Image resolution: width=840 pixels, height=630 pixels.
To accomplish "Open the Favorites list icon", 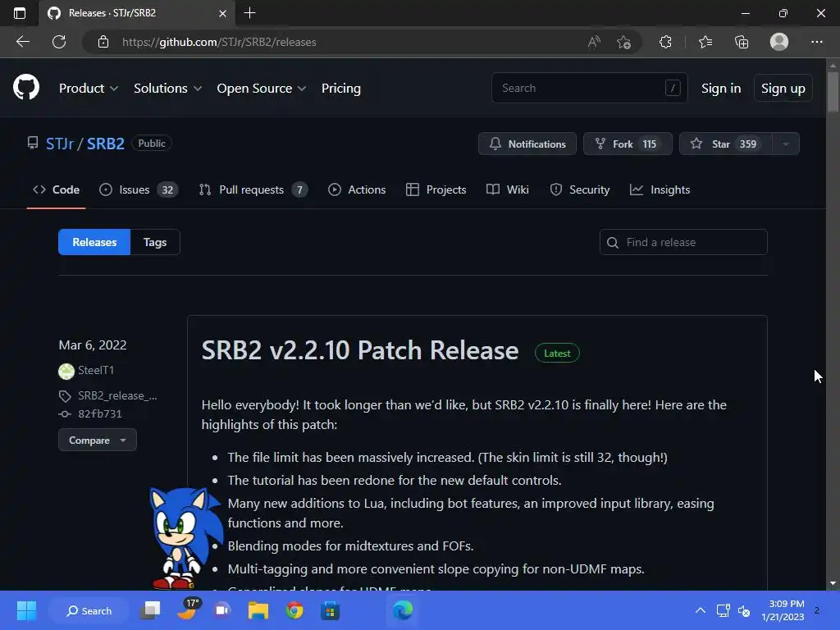I will [x=705, y=42].
